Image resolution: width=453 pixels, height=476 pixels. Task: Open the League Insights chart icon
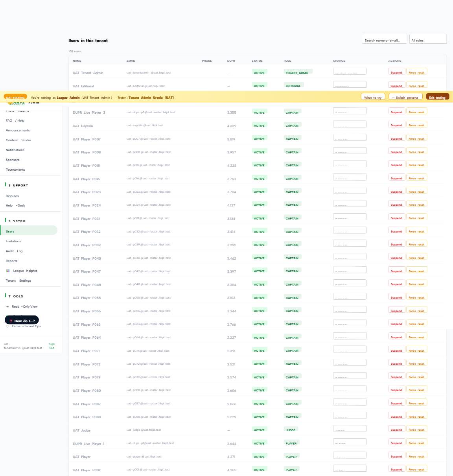click(x=8, y=271)
